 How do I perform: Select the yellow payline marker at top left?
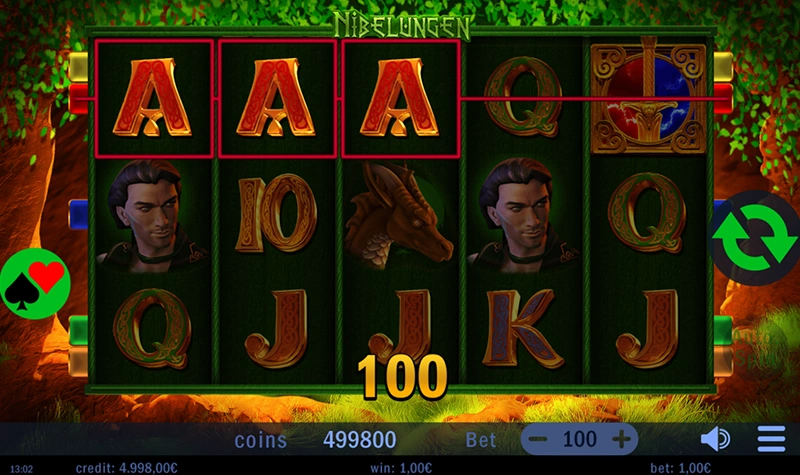coord(78,67)
